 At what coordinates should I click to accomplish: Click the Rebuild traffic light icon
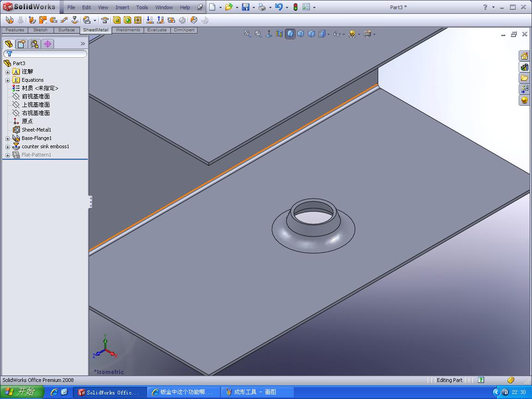296,7
